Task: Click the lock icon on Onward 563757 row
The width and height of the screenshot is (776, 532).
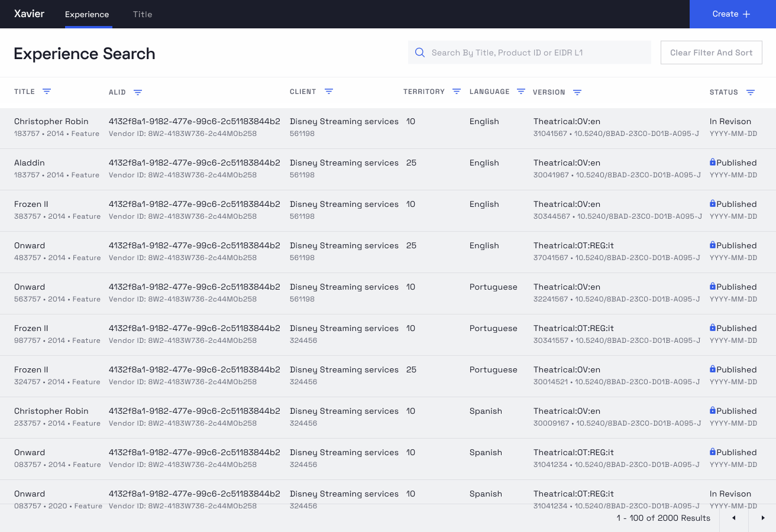Action: (713, 286)
